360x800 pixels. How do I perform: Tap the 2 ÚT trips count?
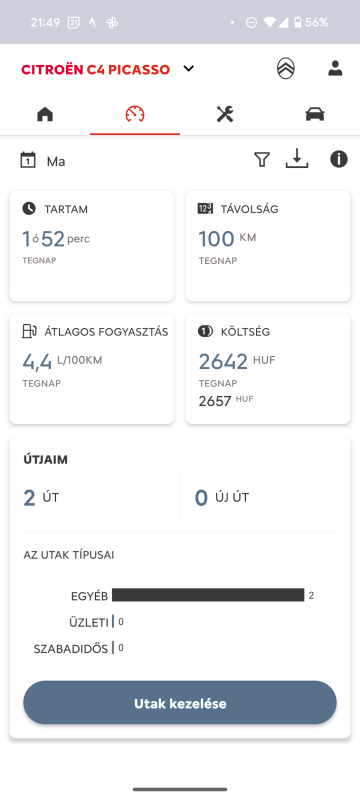(41, 497)
